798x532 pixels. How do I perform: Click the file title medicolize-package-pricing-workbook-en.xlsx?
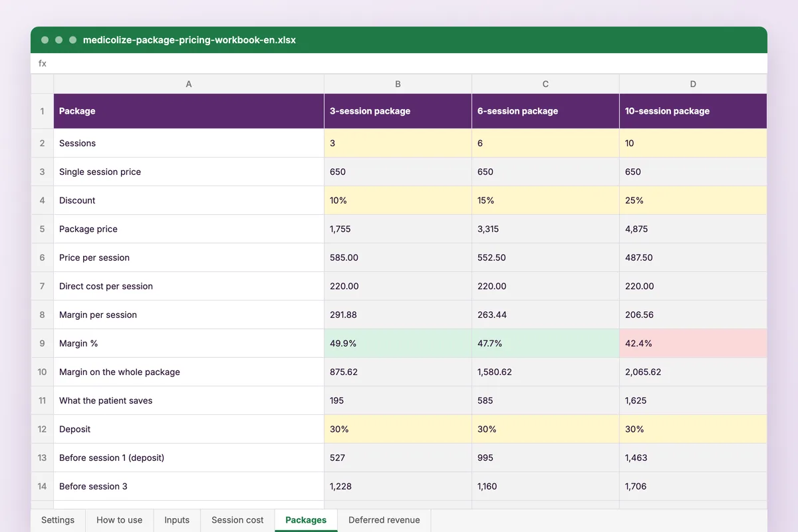(190, 40)
